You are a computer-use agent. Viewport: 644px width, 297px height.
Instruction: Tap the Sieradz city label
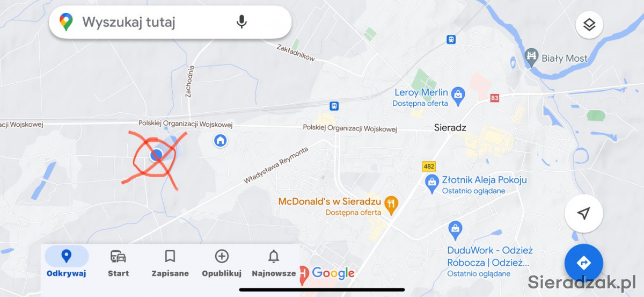tap(450, 128)
